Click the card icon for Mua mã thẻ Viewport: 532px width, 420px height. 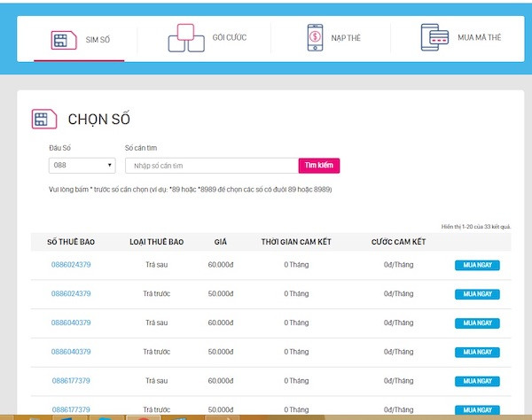[434, 37]
